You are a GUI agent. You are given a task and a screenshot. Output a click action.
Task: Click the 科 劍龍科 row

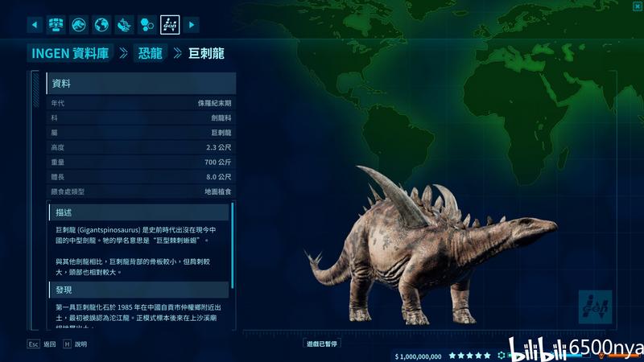coord(141,117)
